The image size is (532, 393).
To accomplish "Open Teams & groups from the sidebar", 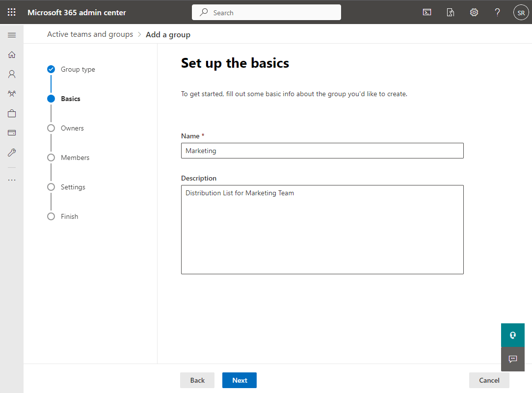I will [x=12, y=94].
